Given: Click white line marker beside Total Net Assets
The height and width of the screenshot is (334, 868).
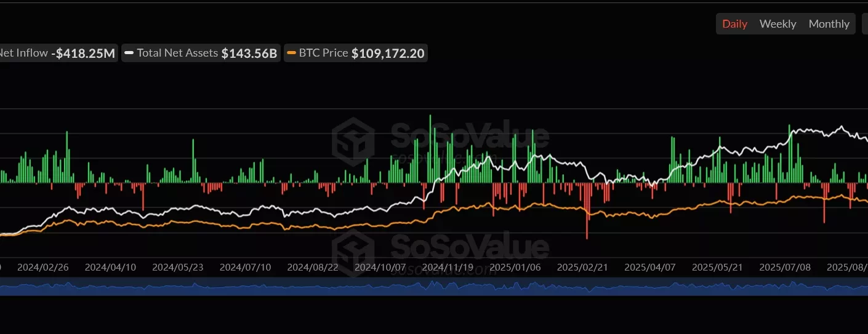Looking at the screenshot, I should (x=129, y=54).
